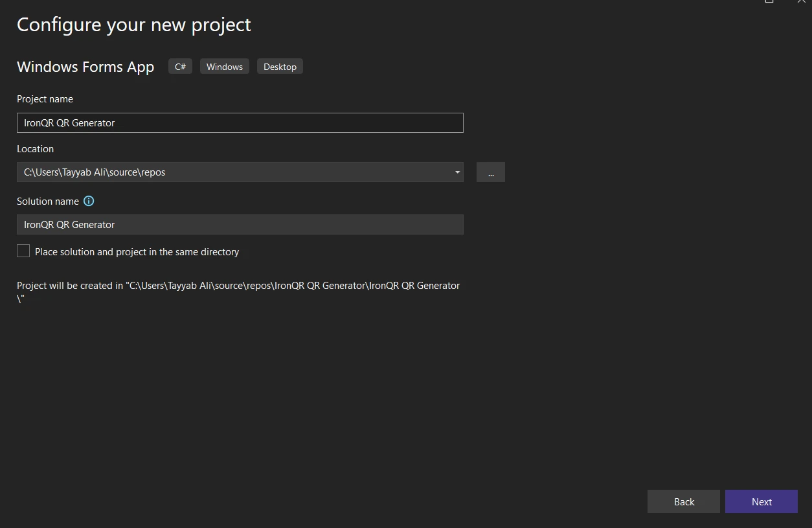The image size is (812, 528).
Task: Click the "Solution name" label text
Action: click(48, 201)
